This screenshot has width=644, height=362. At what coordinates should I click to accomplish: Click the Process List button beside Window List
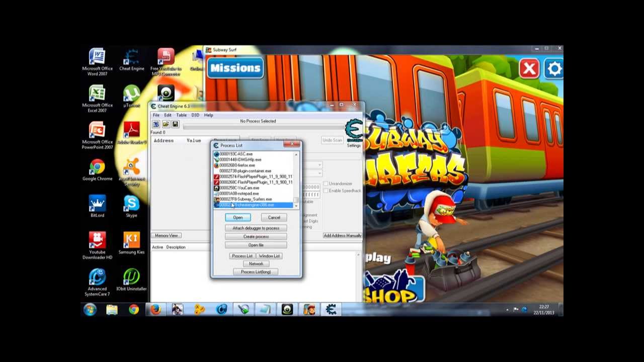click(x=242, y=256)
